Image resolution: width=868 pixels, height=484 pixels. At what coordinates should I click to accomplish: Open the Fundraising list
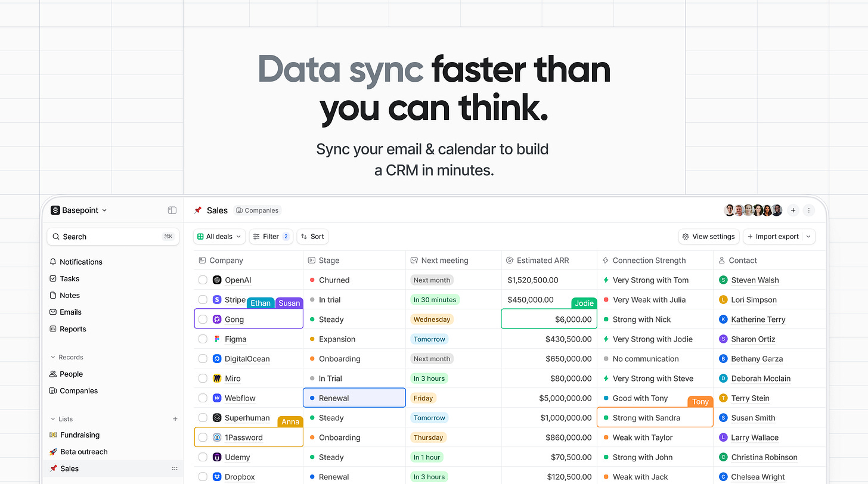pyautogui.click(x=75, y=435)
